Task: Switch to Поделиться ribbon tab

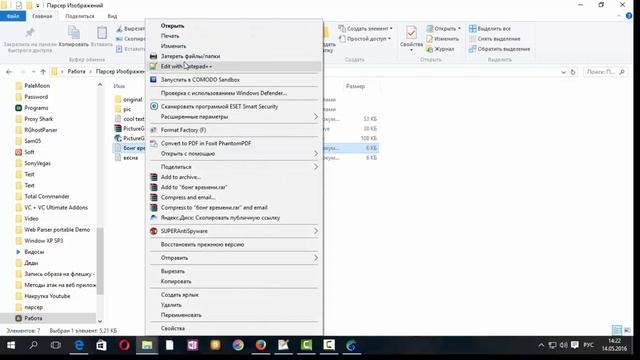Action: click(x=80, y=16)
